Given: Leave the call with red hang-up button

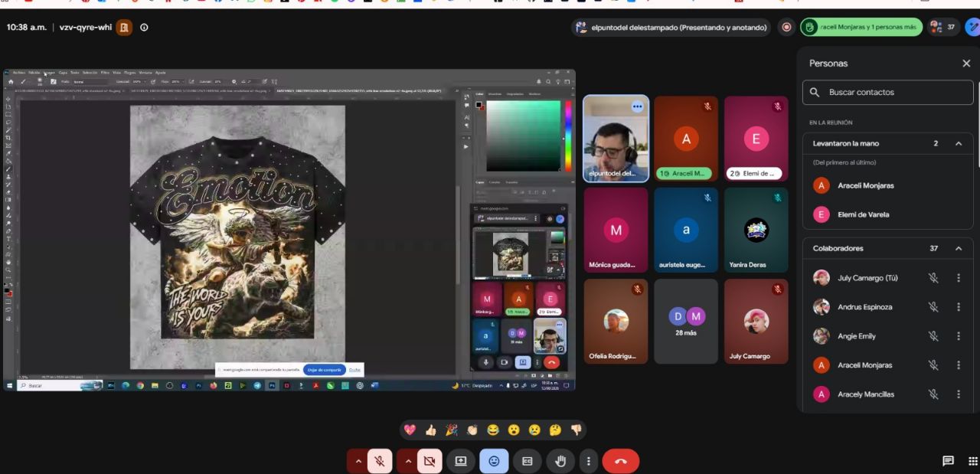Looking at the screenshot, I should pos(621,461).
